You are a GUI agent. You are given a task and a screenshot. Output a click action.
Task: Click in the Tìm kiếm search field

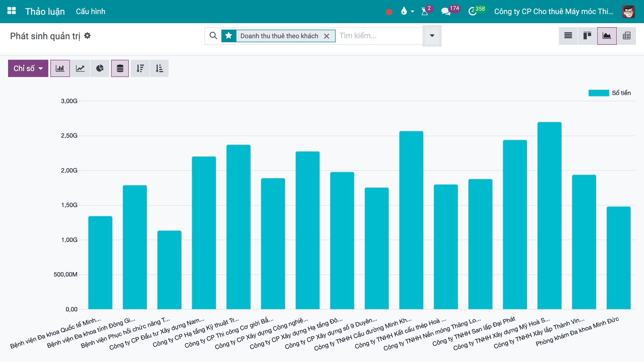379,36
